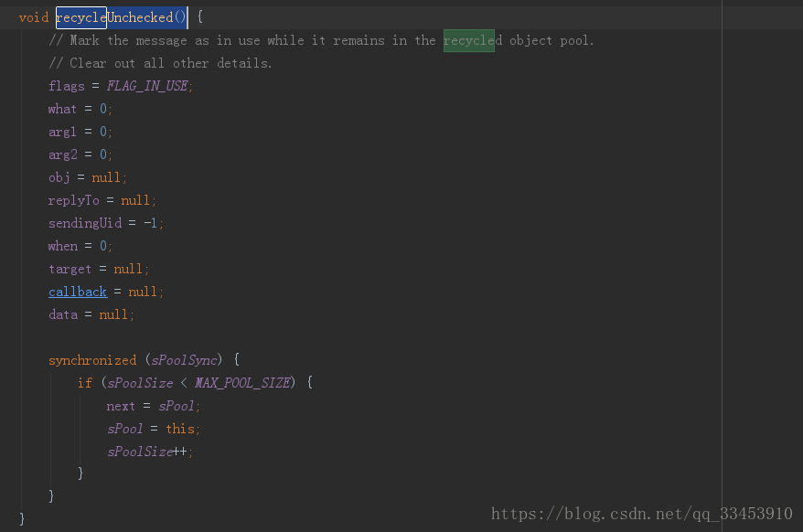The image size is (803, 532).
Task: Click the -1 value of sendingUid
Action: [x=151, y=223]
